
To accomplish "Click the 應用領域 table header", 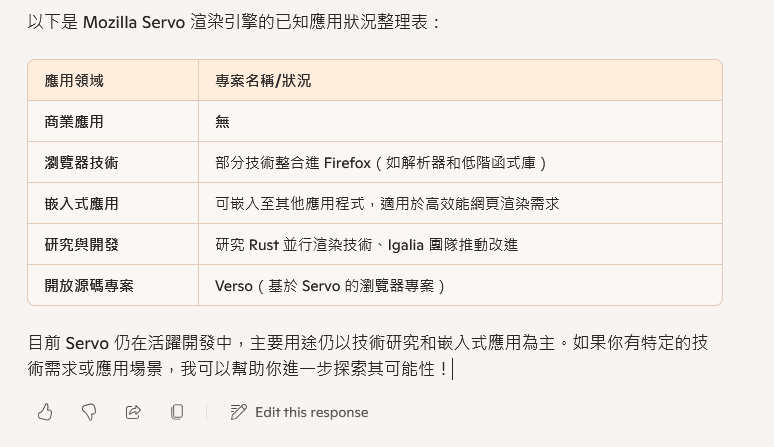I will 74,80.
